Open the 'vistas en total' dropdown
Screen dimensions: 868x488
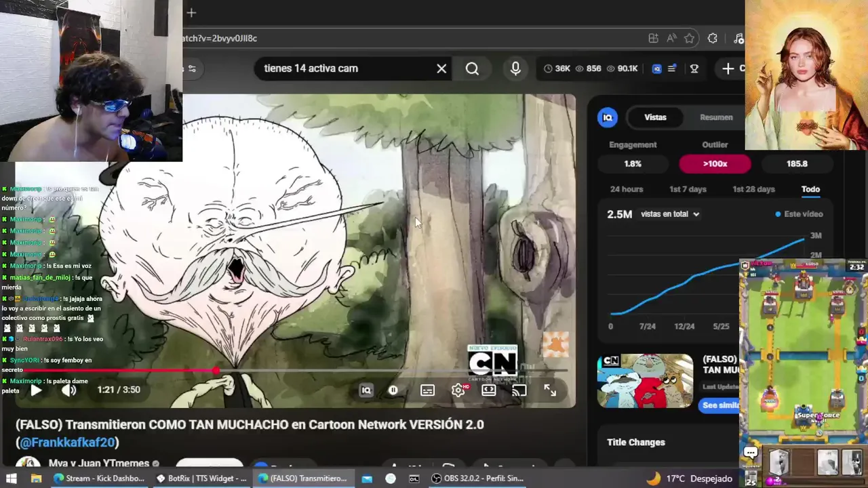670,214
